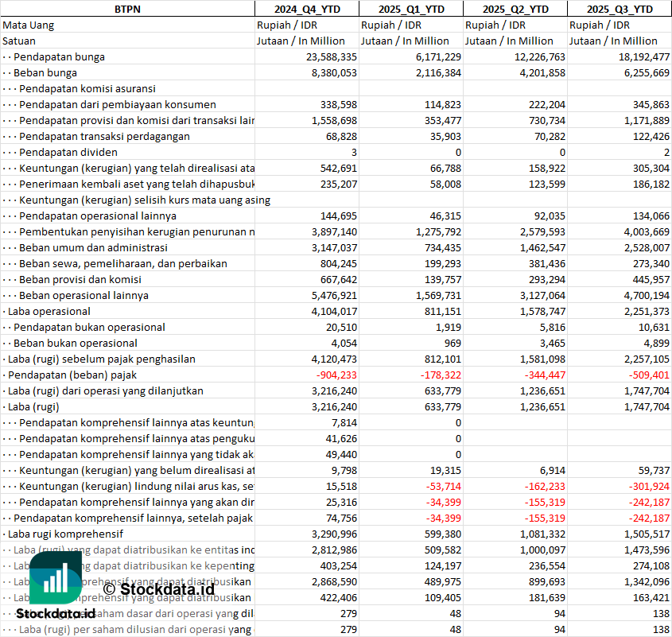The image size is (672, 637).
Task: Select the Pendapatan bunga row label
Action: [x=59, y=57]
